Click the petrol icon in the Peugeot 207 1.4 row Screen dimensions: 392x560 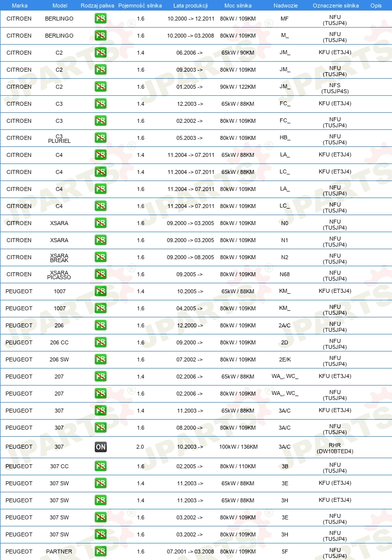pos(101,377)
